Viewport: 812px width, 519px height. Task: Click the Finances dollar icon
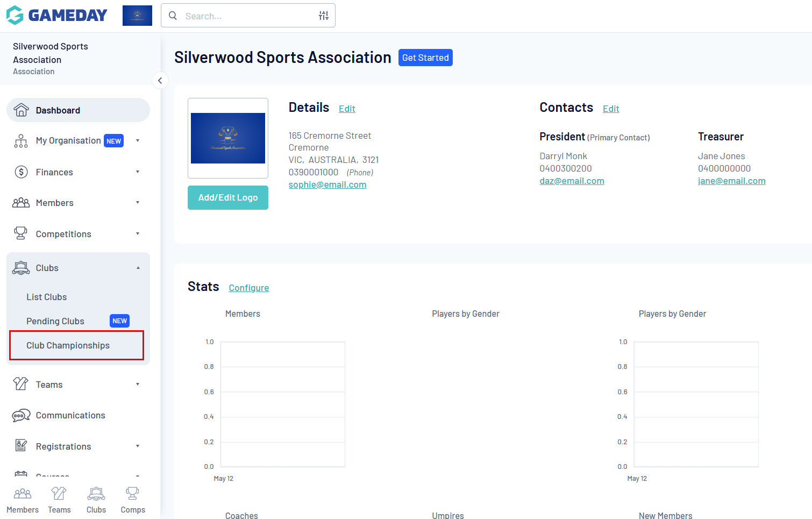pyautogui.click(x=21, y=172)
